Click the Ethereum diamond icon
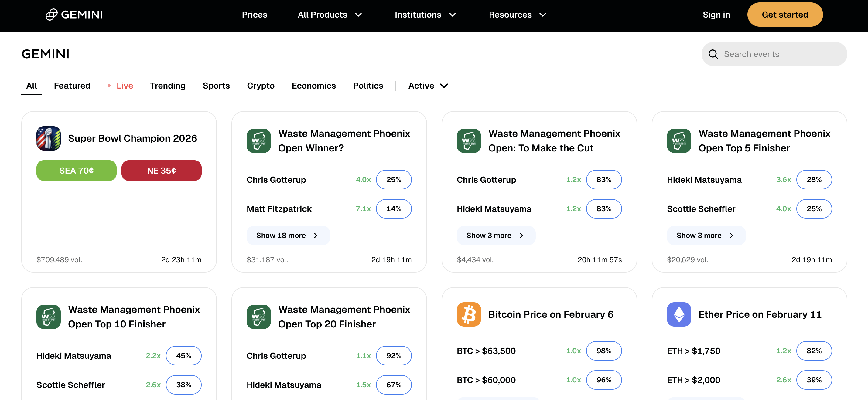The image size is (868, 400). click(x=678, y=314)
